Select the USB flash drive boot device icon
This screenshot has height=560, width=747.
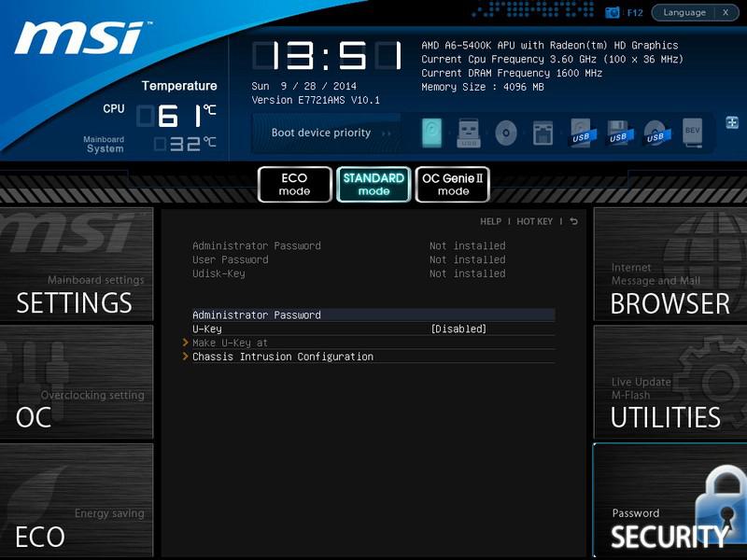click(469, 133)
